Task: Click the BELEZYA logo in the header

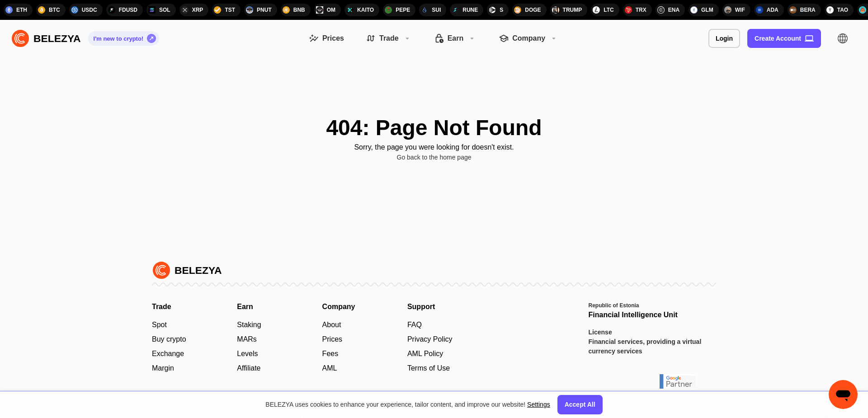Action: 46,38
